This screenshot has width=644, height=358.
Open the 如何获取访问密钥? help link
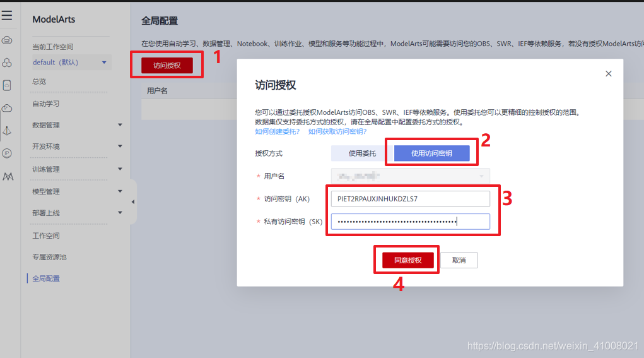337,131
